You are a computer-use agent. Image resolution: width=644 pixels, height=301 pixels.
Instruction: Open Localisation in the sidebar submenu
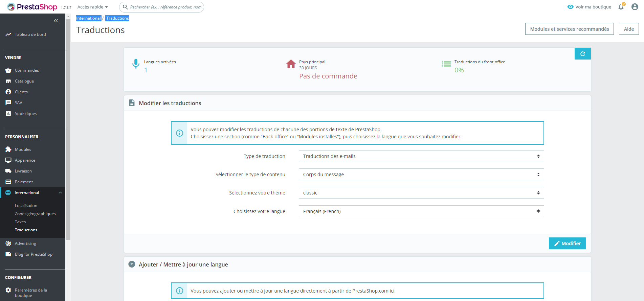[26, 206]
